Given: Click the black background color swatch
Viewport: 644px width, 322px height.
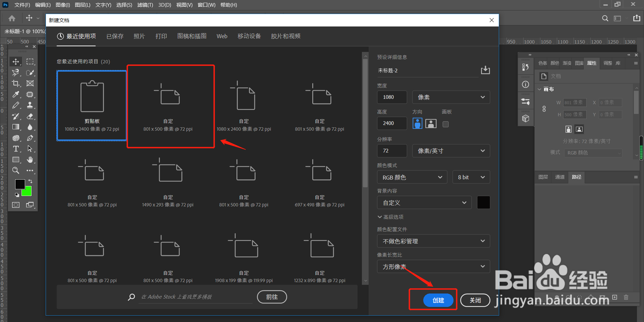Looking at the screenshot, I should click(483, 202).
